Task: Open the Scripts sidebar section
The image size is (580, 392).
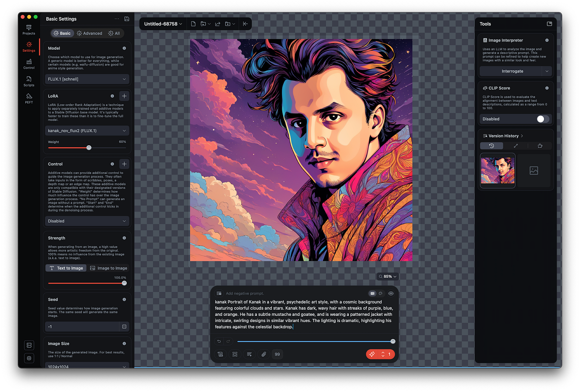Action: [x=29, y=81]
